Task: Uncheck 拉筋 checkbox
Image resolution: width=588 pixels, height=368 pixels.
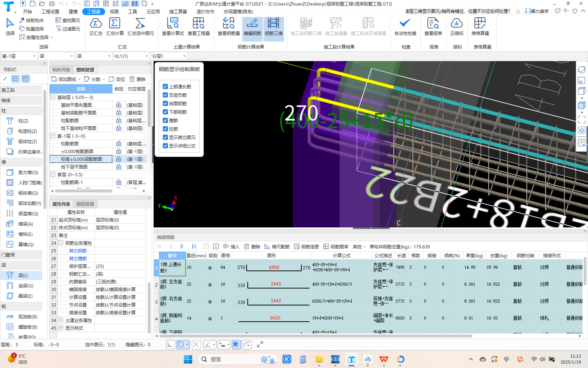Action: [165, 129]
